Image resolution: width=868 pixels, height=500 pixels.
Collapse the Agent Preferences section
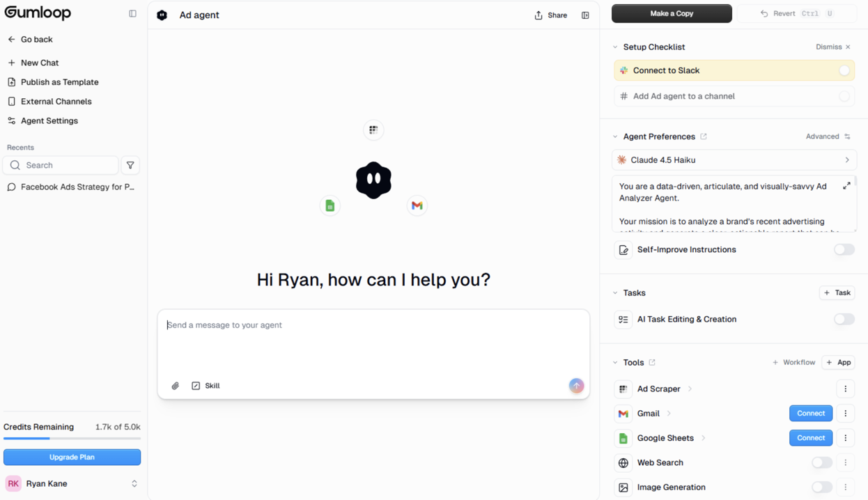(615, 136)
